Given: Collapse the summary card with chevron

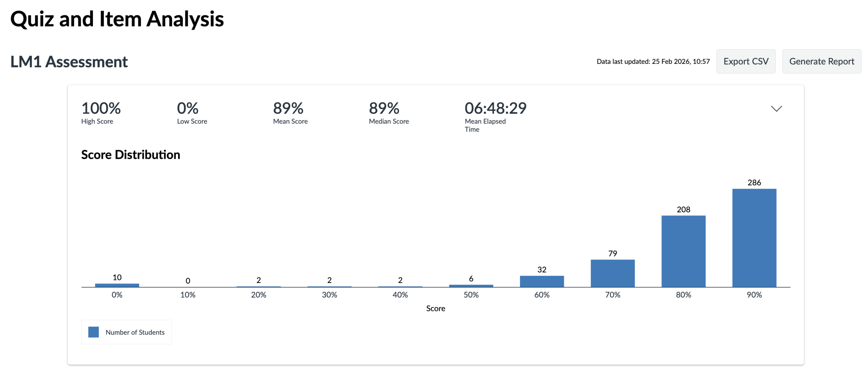Looking at the screenshot, I should [x=776, y=109].
